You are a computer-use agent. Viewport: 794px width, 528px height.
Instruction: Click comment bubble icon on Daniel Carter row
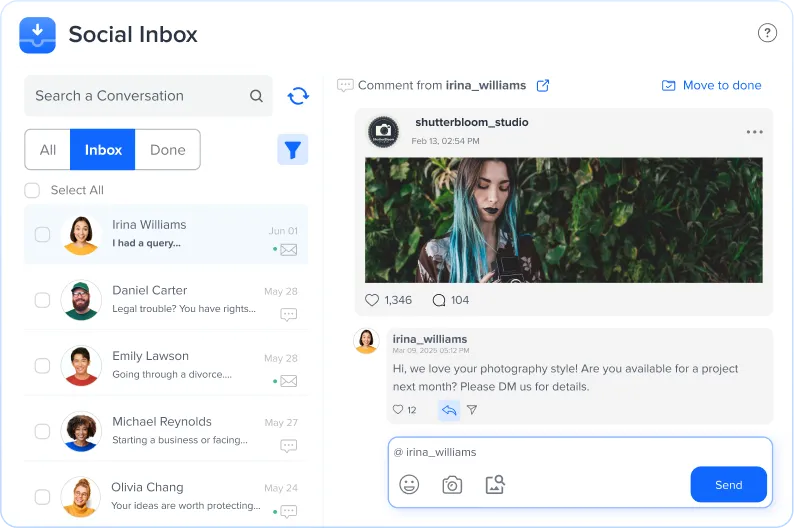coord(289,315)
